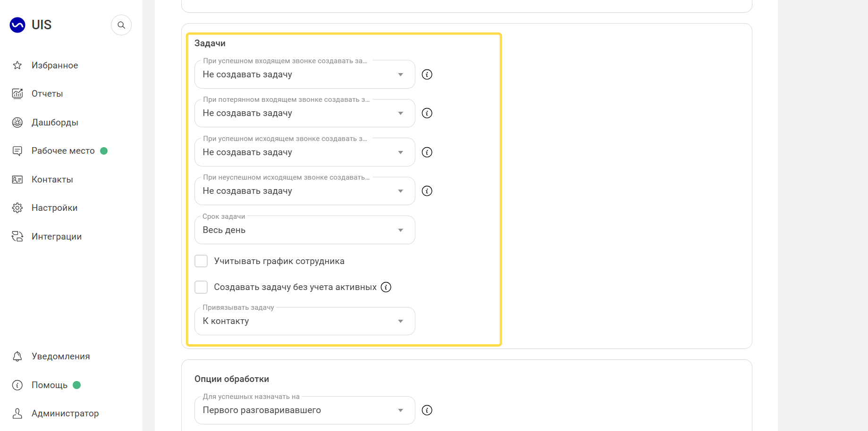Open info icon next to lost incoming call dropdown
This screenshot has width=868, height=431.
pyautogui.click(x=427, y=113)
